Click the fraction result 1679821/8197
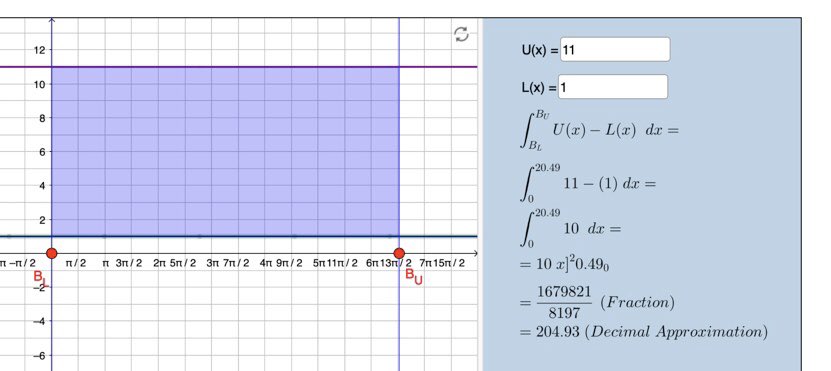This screenshot has width=831, height=371. [564, 302]
